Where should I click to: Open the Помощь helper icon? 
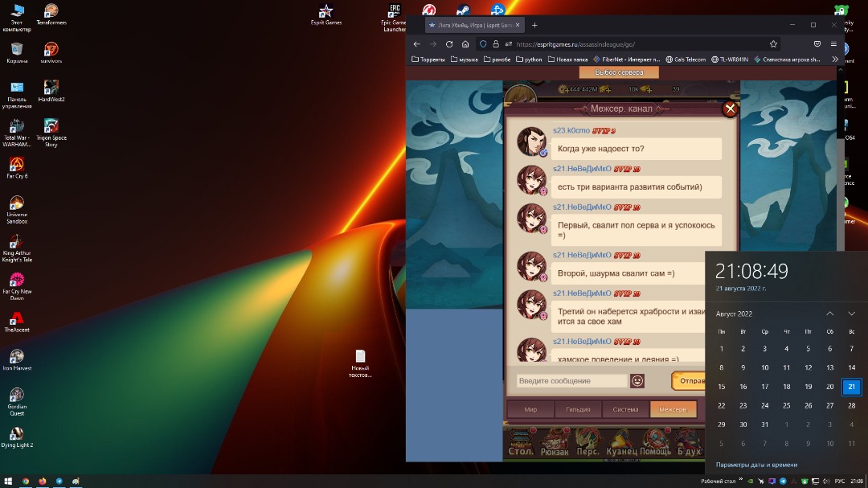[656, 443]
